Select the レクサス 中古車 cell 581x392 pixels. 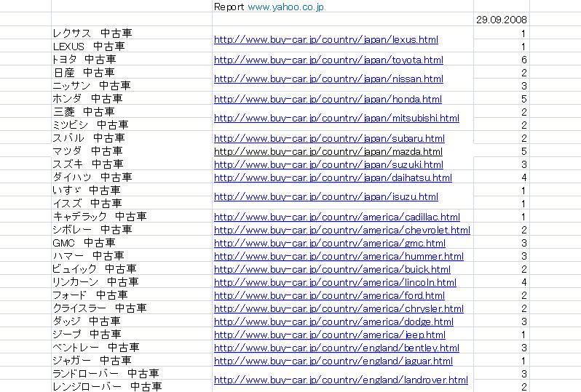click(x=132, y=33)
